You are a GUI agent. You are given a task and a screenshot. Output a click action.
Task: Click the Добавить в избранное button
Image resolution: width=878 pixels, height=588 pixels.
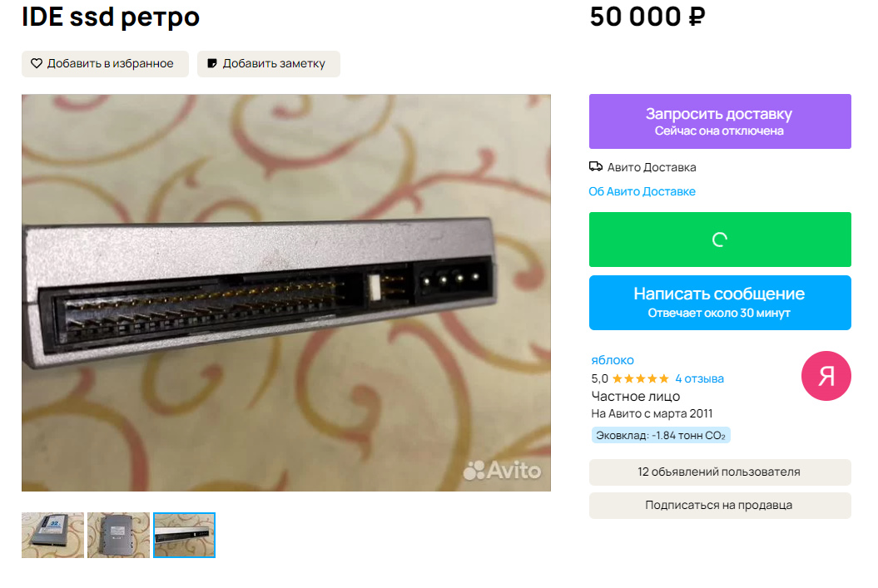point(105,64)
